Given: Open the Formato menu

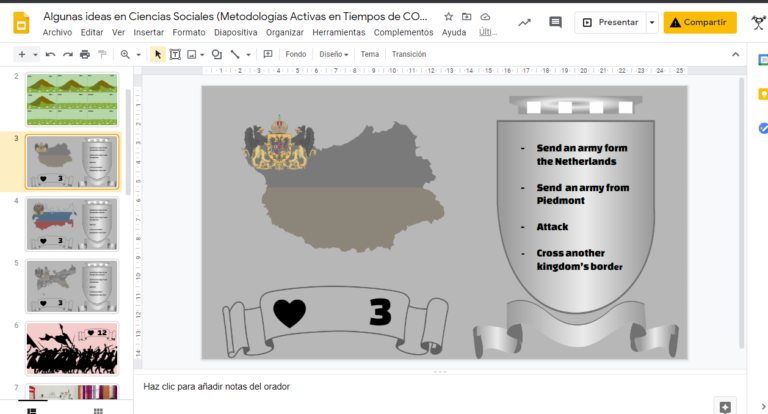Looking at the screenshot, I should click(189, 32).
